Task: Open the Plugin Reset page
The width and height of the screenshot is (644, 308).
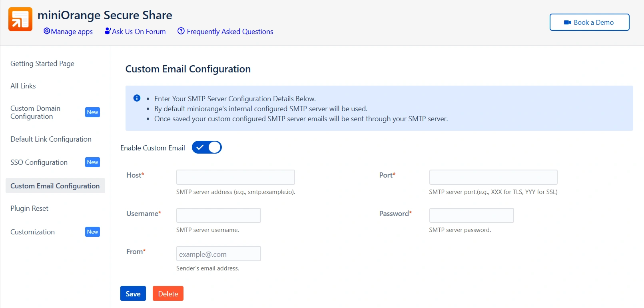Action: [29, 208]
